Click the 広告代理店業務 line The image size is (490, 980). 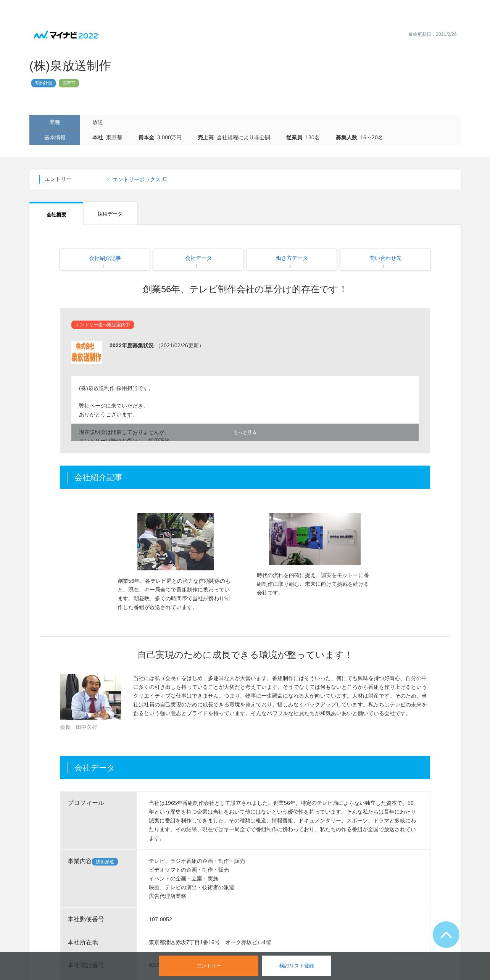(168, 896)
